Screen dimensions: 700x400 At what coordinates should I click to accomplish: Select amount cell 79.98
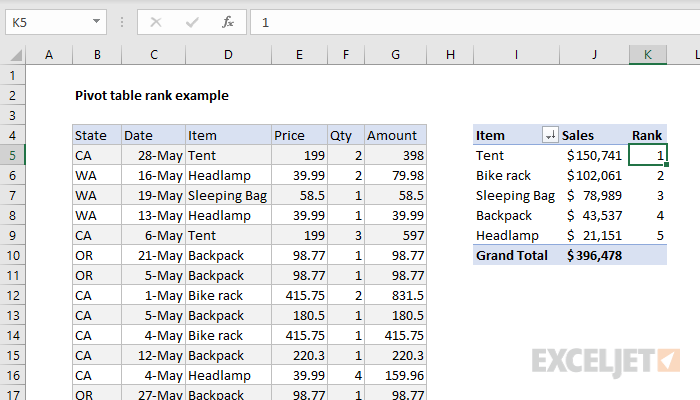[x=396, y=175]
